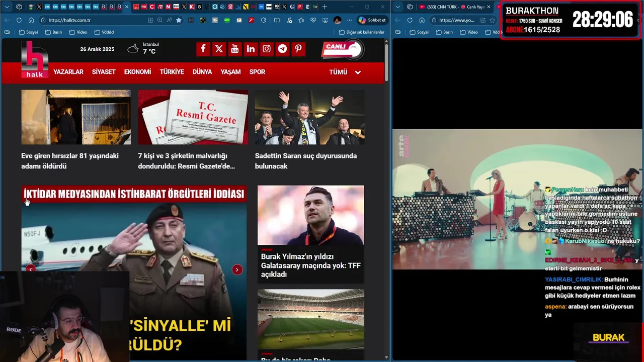Image resolution: width=644 pixels, height=362 pixels.
Task: Open Extensions puzzle icon in left browser
Action: (x=263, y=20)
